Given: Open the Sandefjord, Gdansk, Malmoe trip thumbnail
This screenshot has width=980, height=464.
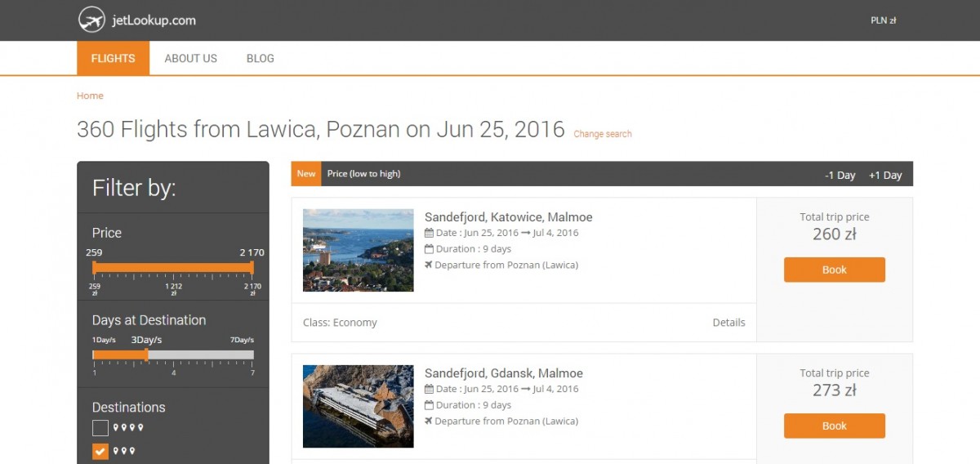Looking at the screenshot, I should point(358,406).
